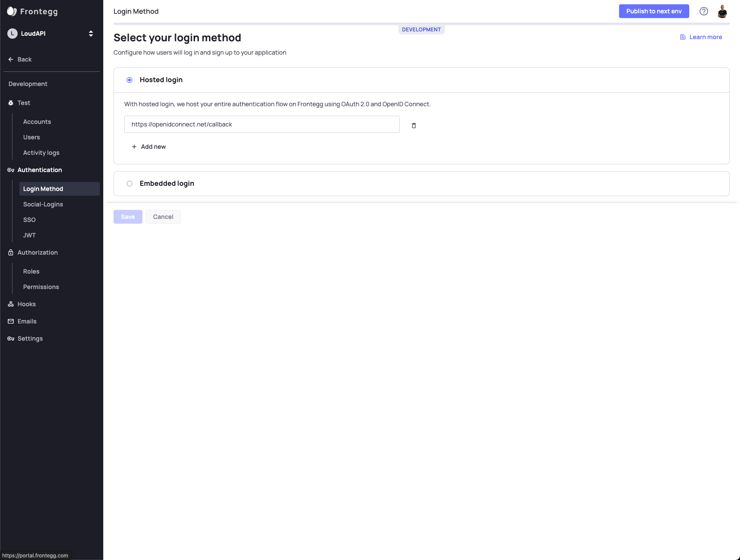Click the Test bug icon

(11, 103)
